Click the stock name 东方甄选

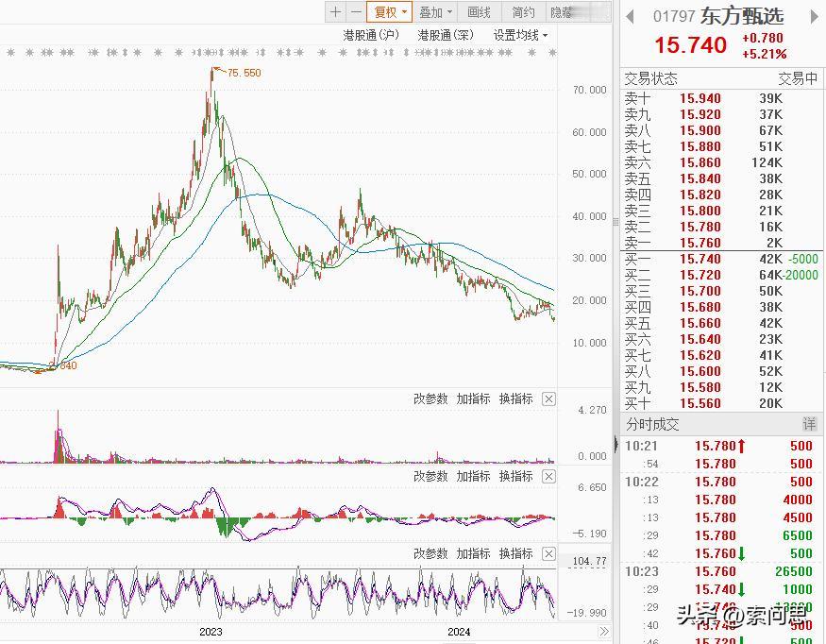742,16
